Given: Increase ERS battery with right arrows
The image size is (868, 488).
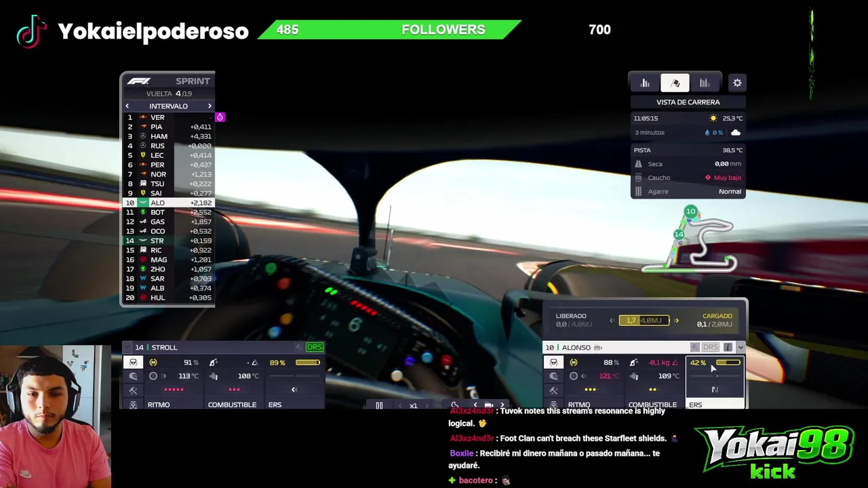Looking at the screenshot, I should [x=676, y=321].
